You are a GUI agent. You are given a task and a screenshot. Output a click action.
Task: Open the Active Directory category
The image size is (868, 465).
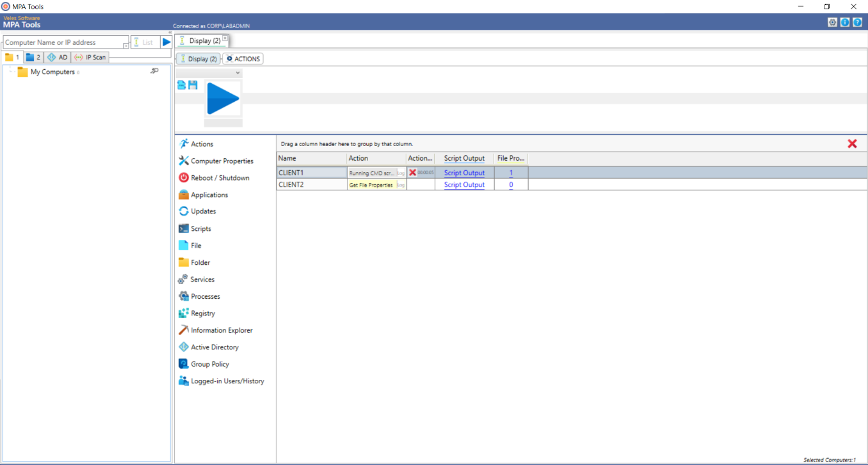[x=209, y=347]
